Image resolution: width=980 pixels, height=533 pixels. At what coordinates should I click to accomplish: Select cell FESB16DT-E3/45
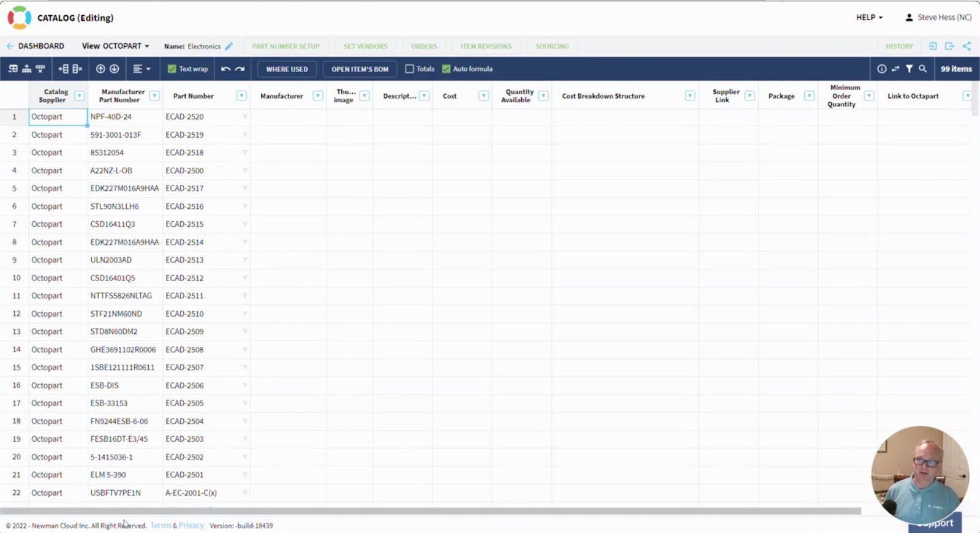pyautogui.click(x=125, y=439)
